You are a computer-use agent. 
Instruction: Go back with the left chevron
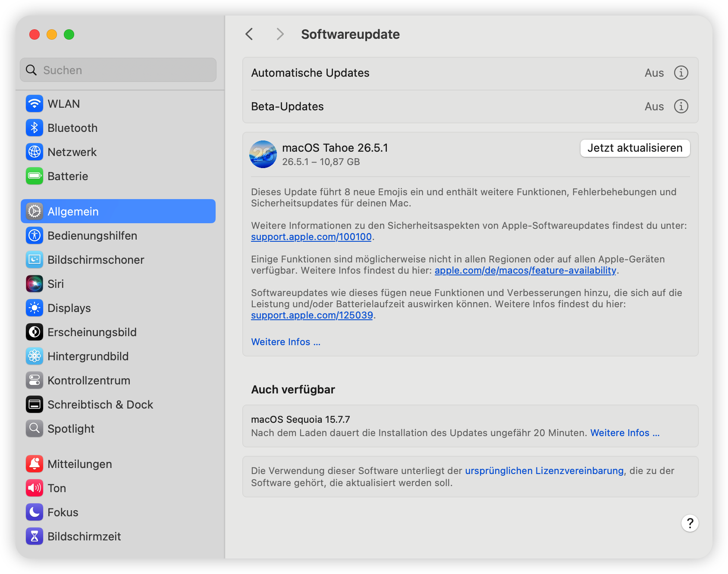point(249,34)
